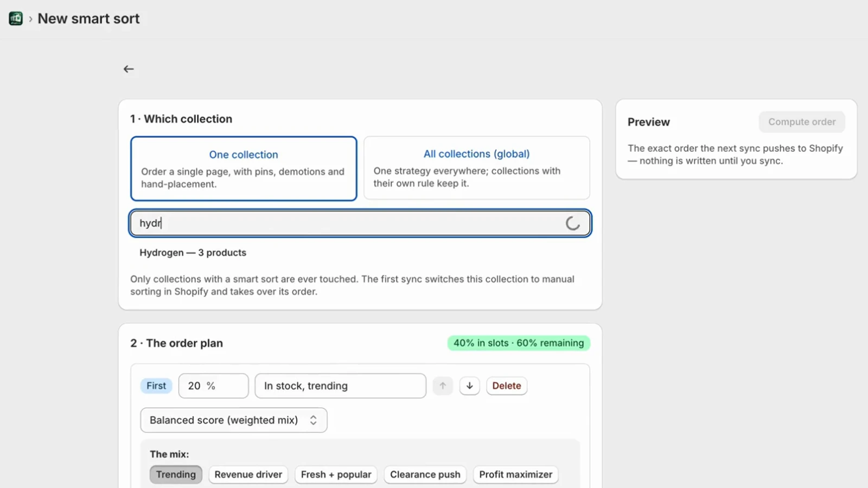Click the '1 · Which collection' heading
The image size is (868, 488).
(181, 119)
